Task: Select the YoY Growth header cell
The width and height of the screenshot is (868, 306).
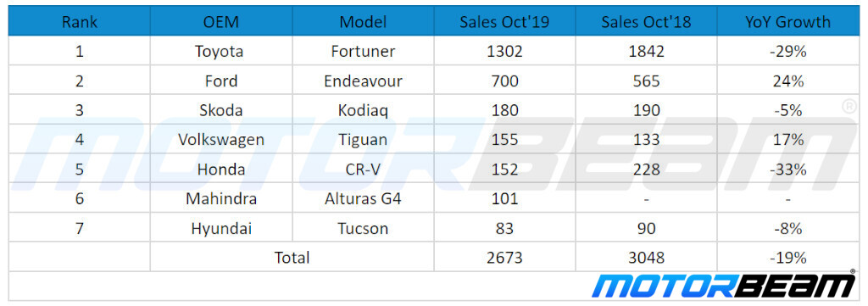Action: 788,22
